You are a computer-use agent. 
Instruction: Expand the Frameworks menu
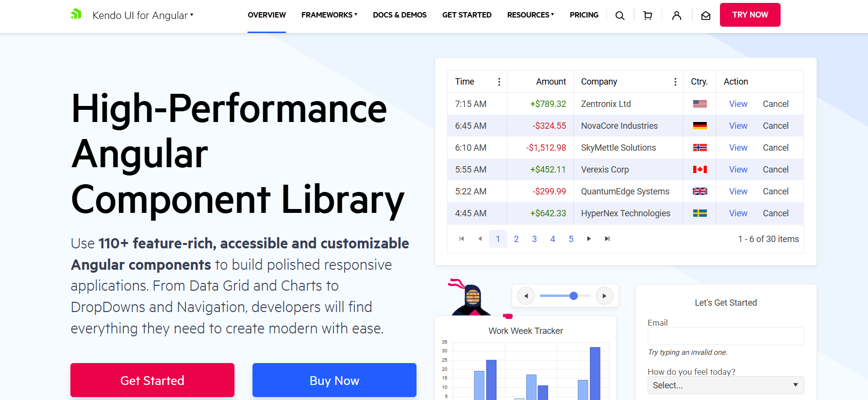pyautogui.click(x=329, y=15)
